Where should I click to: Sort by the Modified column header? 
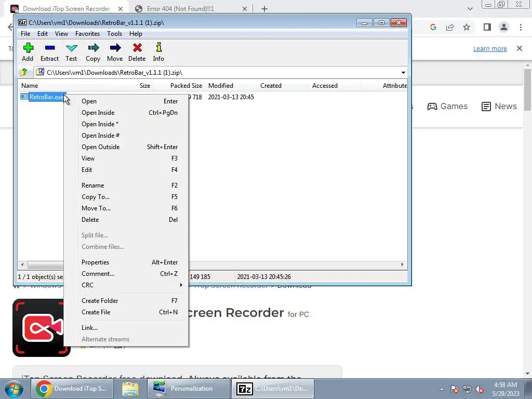230,86
